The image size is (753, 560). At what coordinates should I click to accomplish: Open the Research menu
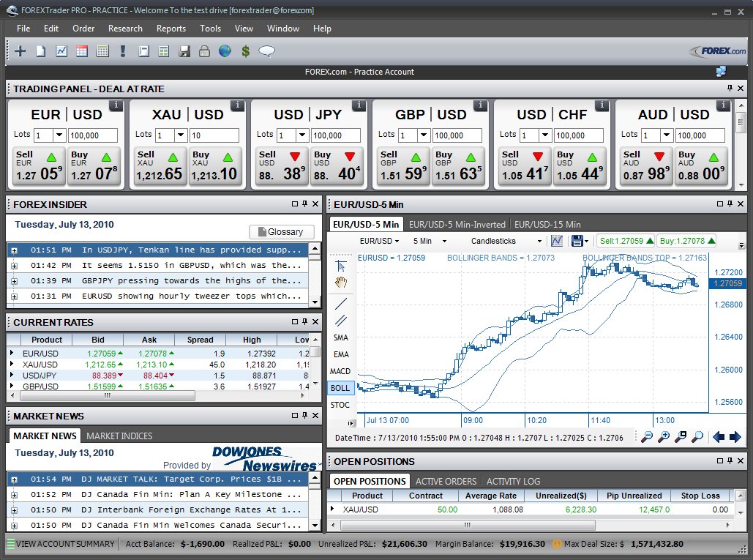pos(125,29)
